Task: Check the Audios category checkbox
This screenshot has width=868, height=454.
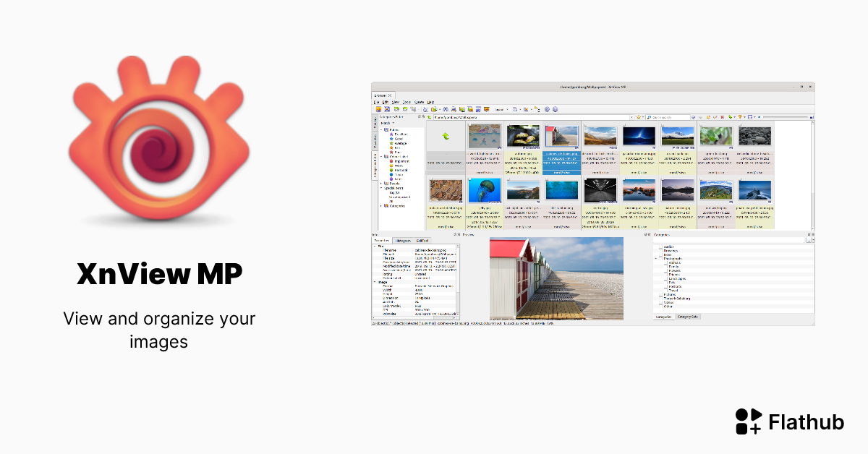Action: coord(660,247)
